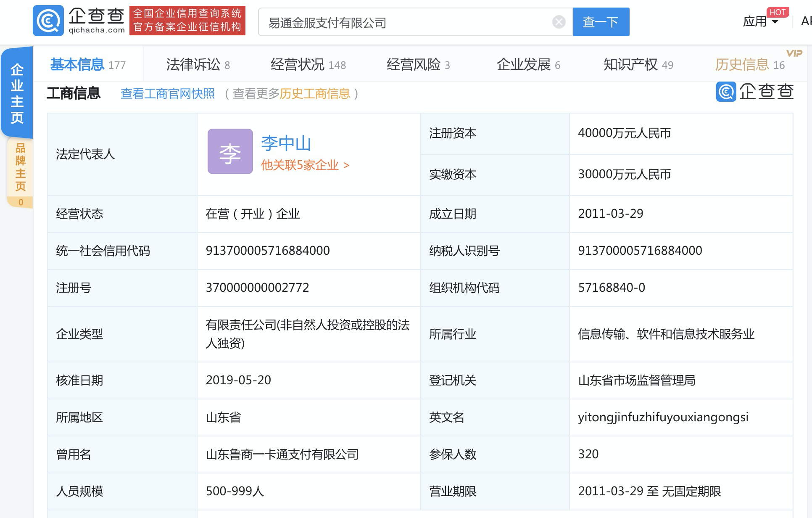
Task: Open the VIP 历史信息 tab
Action: click(750, 65)
